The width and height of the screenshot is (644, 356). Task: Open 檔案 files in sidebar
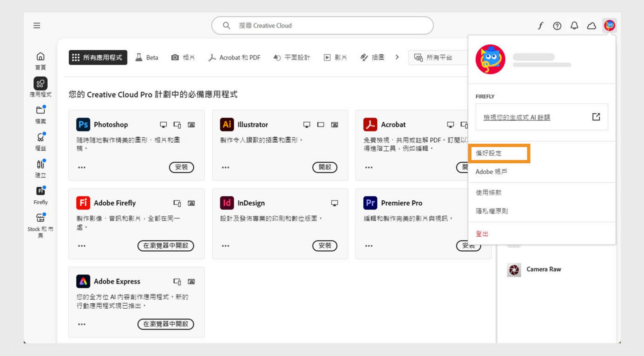coord(41,114)
